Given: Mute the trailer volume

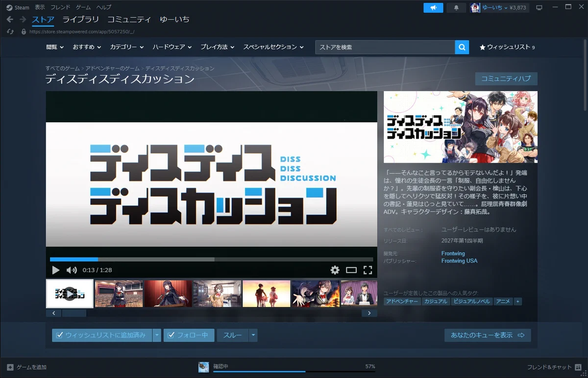Looking at the screenshot, I should click(72, 270).
